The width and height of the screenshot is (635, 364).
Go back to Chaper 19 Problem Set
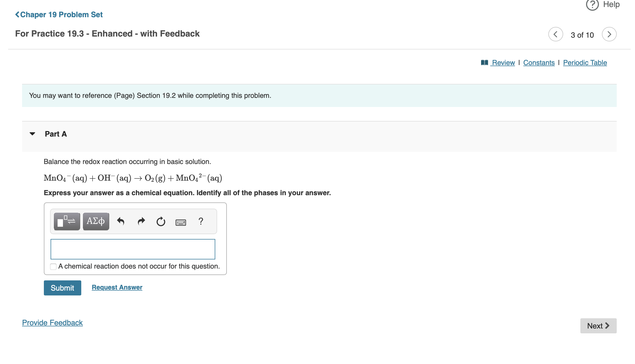click(x=59, y=15)
